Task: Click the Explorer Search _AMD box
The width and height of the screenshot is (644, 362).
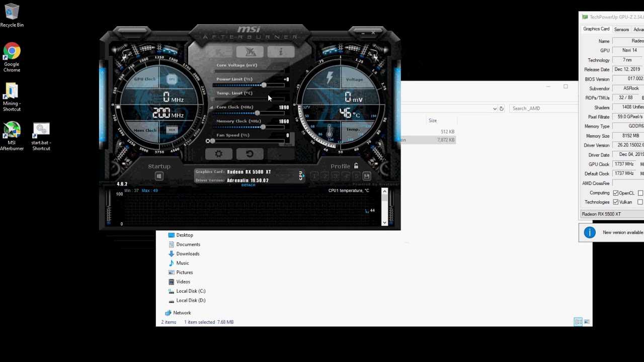Action: pos(543,108)
